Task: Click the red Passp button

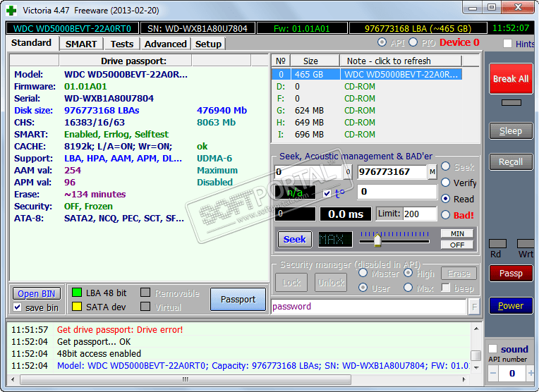Action: pos(511,274)
